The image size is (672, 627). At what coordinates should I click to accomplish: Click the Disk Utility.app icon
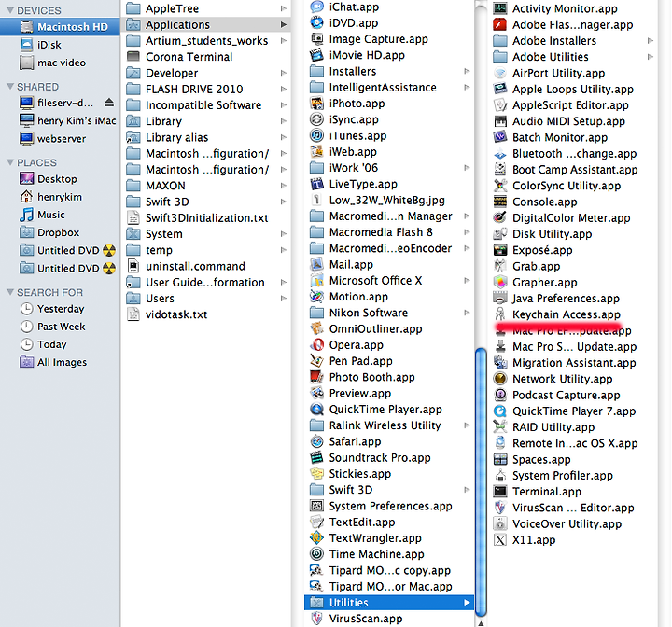500,233
